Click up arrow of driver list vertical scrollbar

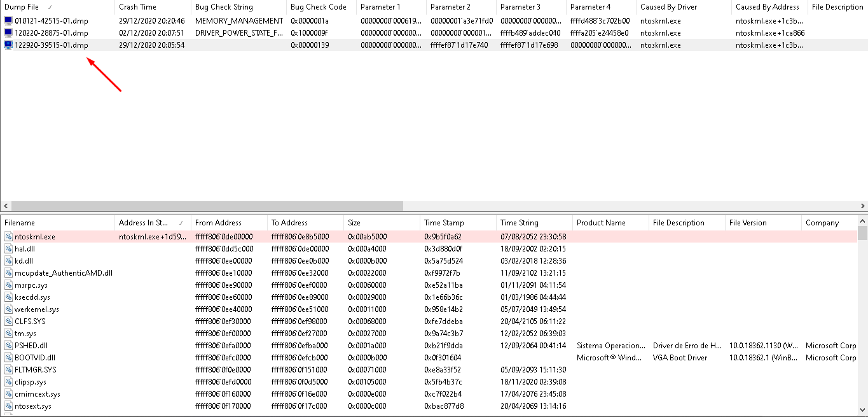pyautogui.click(x=862, y=221)
